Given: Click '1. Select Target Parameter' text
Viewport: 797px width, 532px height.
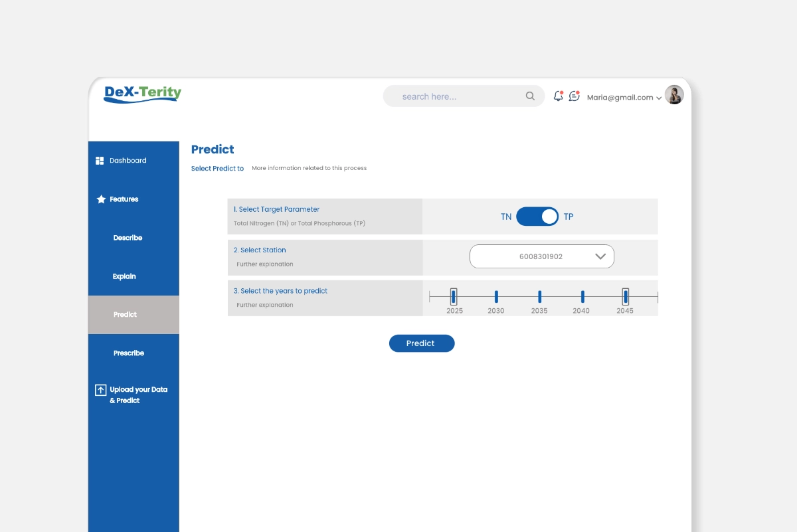Looking at the screenshot, I should pos(276,209).
